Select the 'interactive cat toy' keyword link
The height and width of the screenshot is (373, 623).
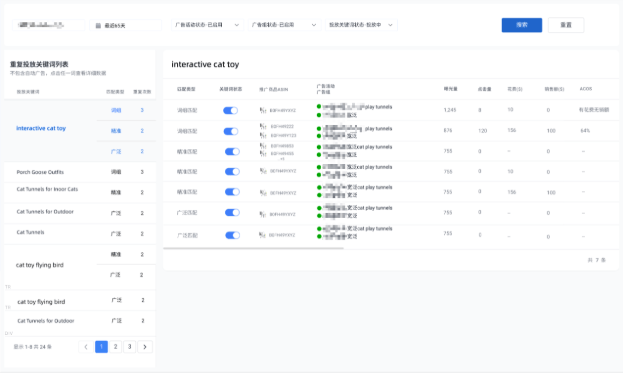(x=41, y=128)
